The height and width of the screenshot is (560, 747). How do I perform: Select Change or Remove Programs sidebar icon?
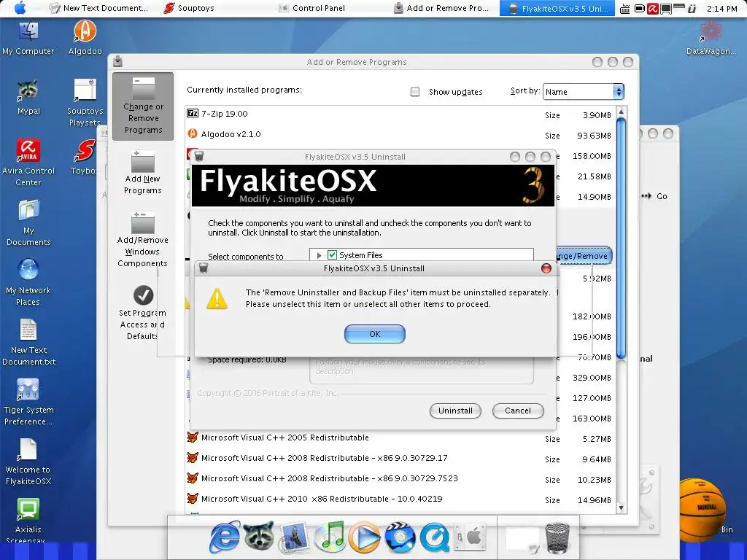143,106
